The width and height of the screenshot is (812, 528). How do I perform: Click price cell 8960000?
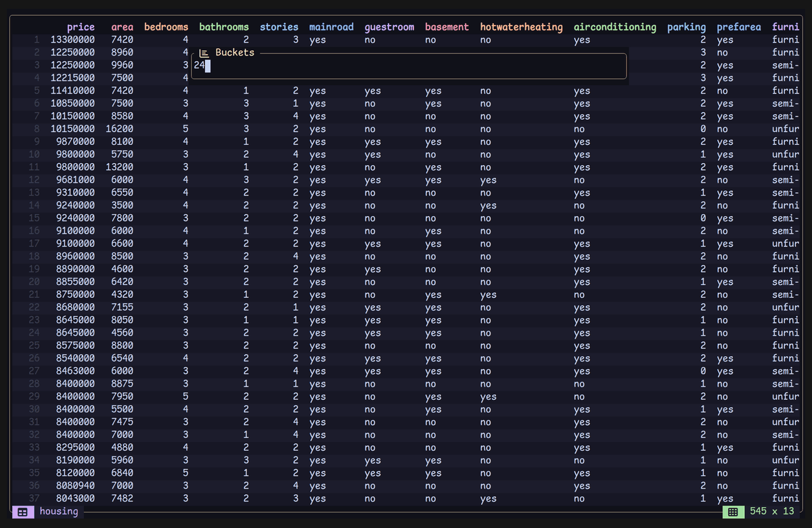[75, 257]
